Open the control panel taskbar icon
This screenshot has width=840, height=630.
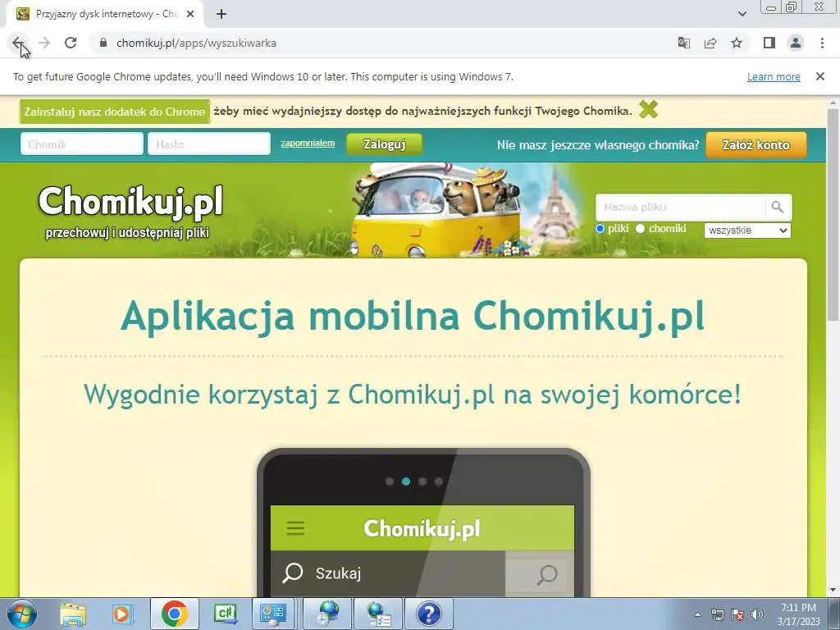[273, 614]
